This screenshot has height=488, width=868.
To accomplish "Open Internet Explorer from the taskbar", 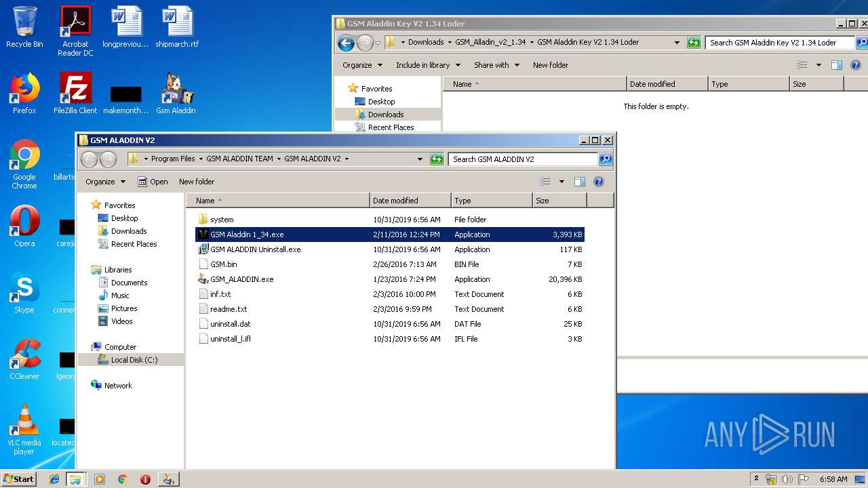I will pyautogui.click(x=54, y=479).
